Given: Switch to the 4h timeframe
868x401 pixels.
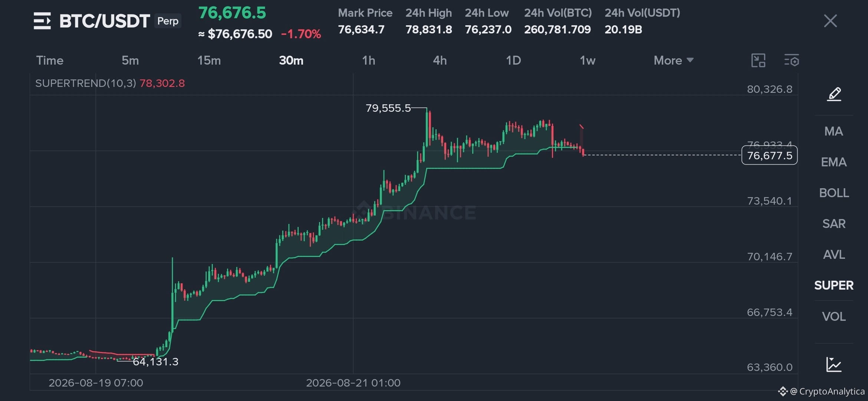Looking at the screenshot, I should 440,61.
